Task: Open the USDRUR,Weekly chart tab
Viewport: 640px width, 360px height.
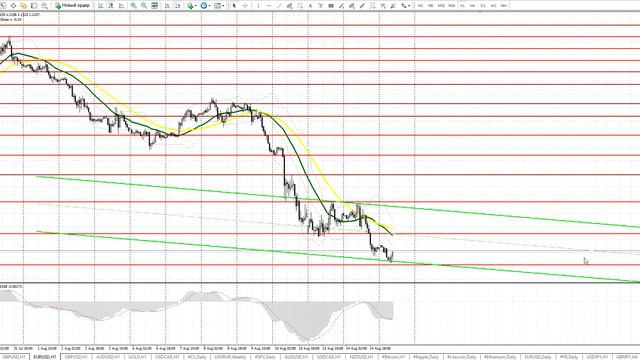Action: [230, 357]
